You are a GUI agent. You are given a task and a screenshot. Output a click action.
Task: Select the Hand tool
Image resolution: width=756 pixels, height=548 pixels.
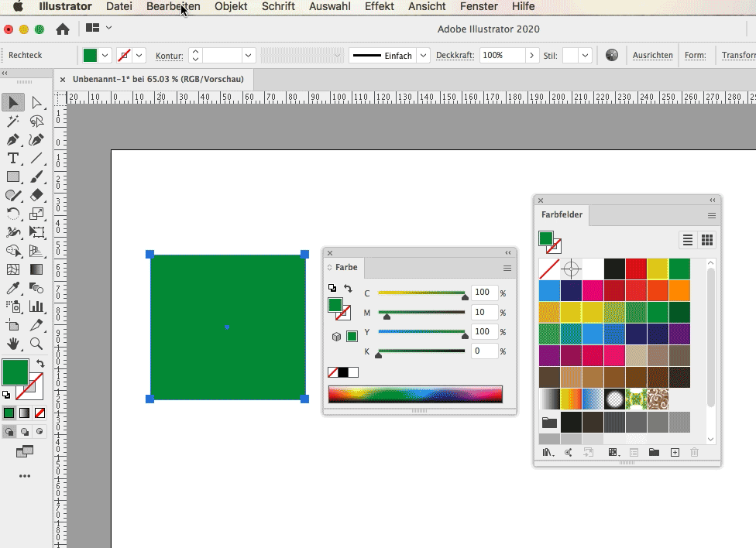tap(13, 344)
